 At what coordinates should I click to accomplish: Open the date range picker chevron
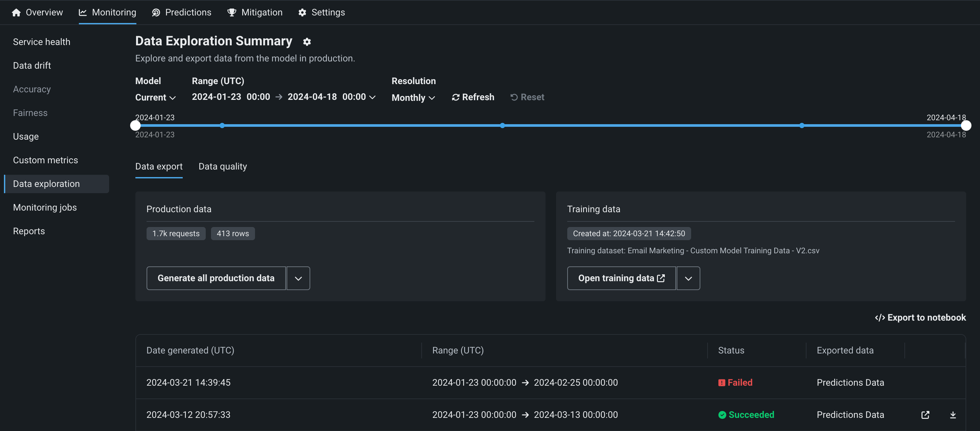372,97
